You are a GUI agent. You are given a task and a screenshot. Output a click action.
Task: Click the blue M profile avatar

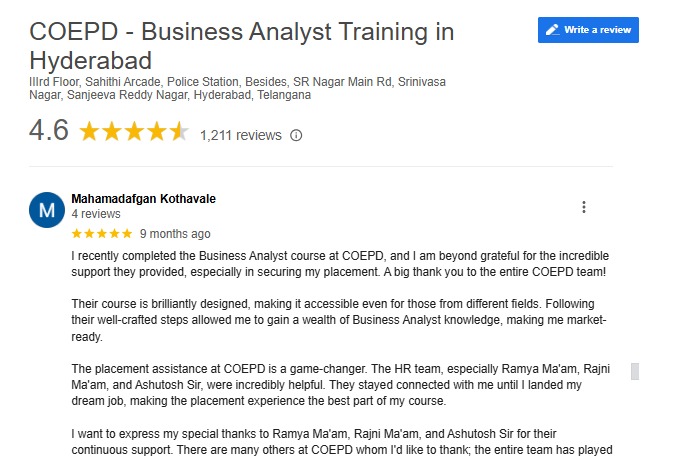47,211
